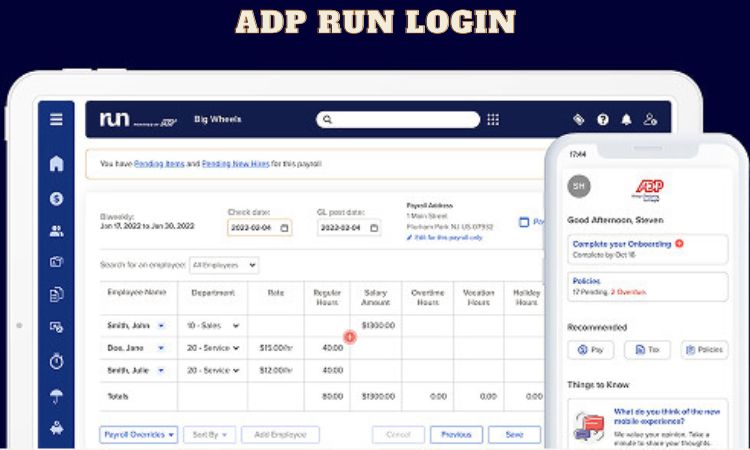The image size is (750, 450).
Task: Open notifications bell icon
Action: (x=626, y=120)
